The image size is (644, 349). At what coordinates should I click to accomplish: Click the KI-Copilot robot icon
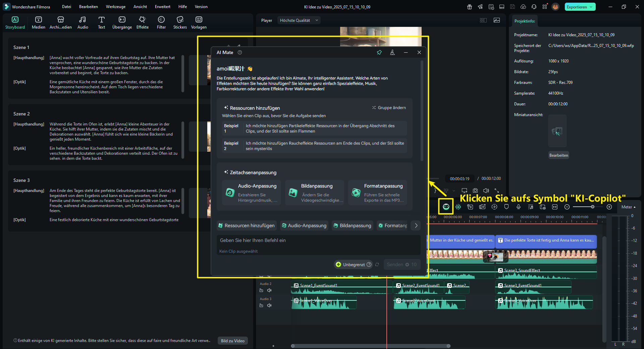pos(446,207)
